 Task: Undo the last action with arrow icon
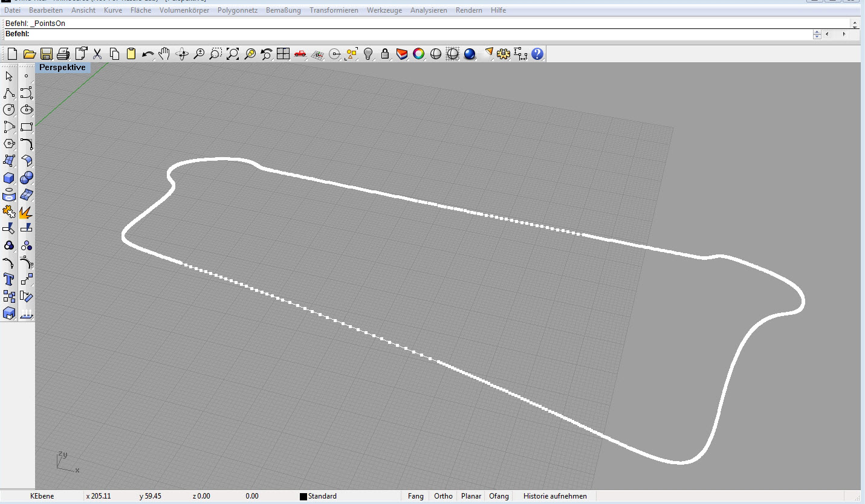148,54
